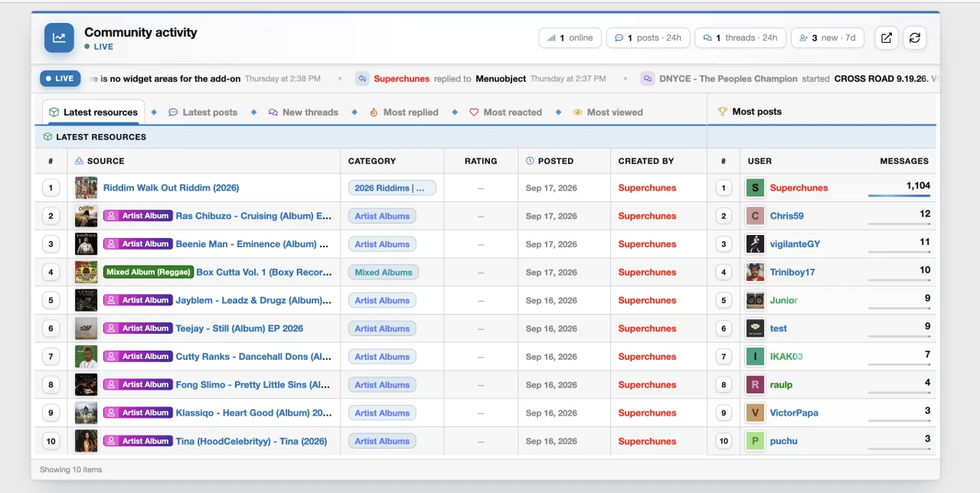Click the Sep 17, 2026 date on row 1
The width and height of the screenshot is (980, 493).
point(551,188)
